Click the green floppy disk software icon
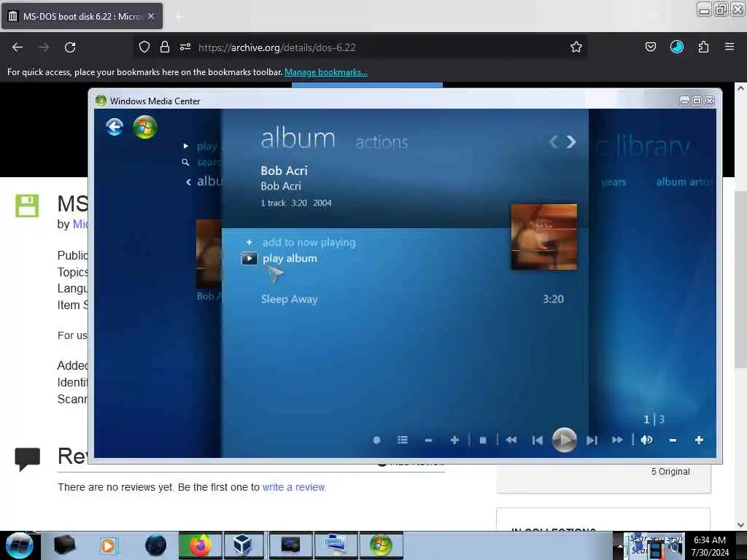Screen dimensions: 747x560 [x=27, y=206]
